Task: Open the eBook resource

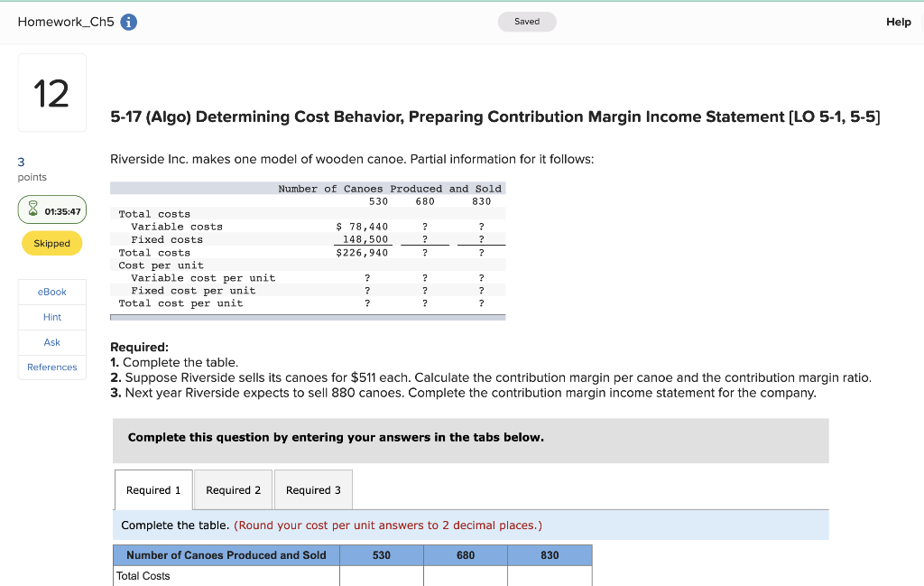Action: pos(51,292)
